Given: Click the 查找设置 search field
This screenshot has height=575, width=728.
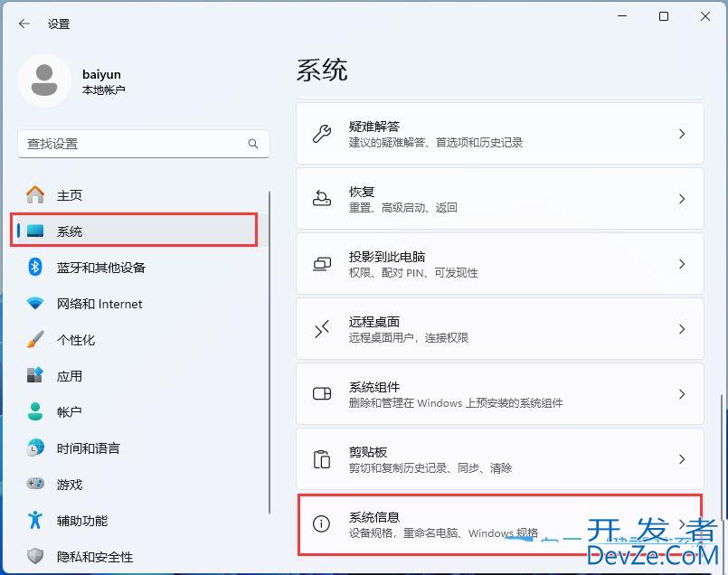Looking at the screenshot, I should (x=144, y=144).
